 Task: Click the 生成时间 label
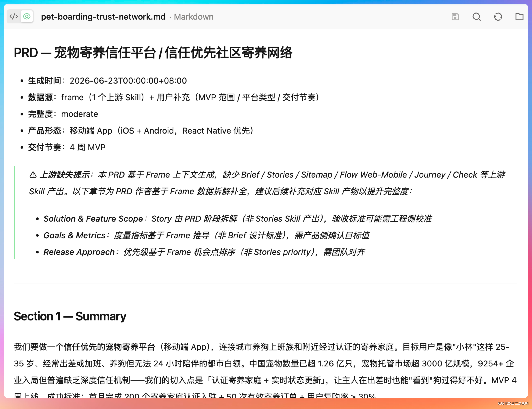[45, 81]
